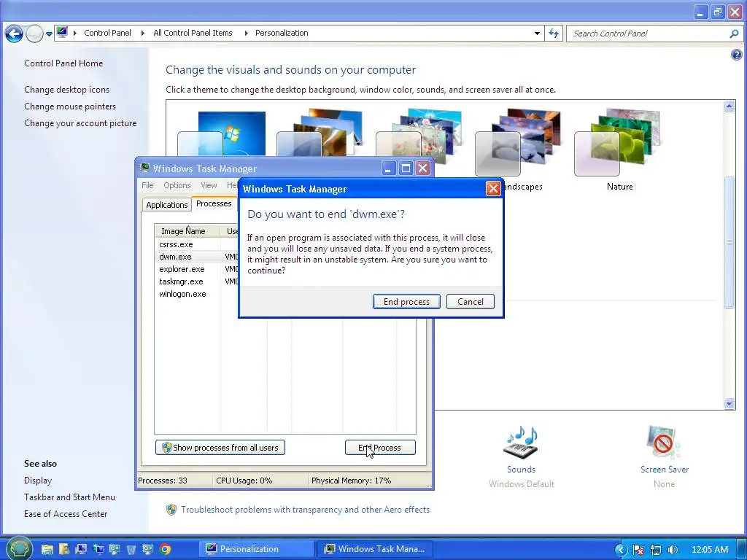The width and height of the screenshot is (747, 560).
Task: Switch to the Applications tab
Action: (167, 205)
